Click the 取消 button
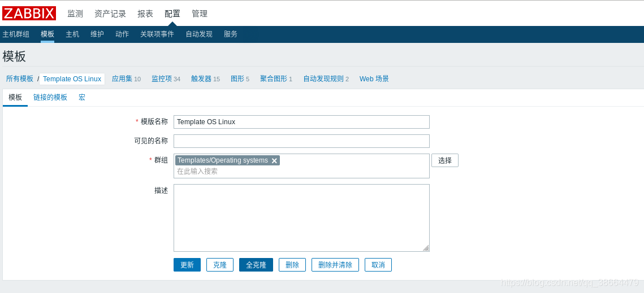Viewport: 644px width, 293px height. (378, 265)
